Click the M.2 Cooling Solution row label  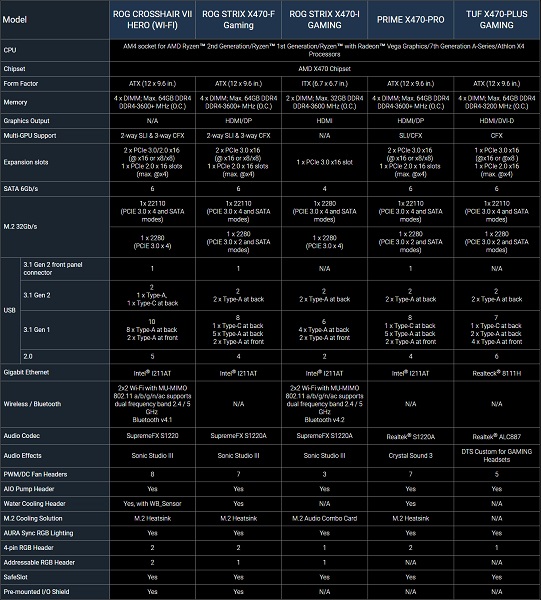(x=55, y=518)
